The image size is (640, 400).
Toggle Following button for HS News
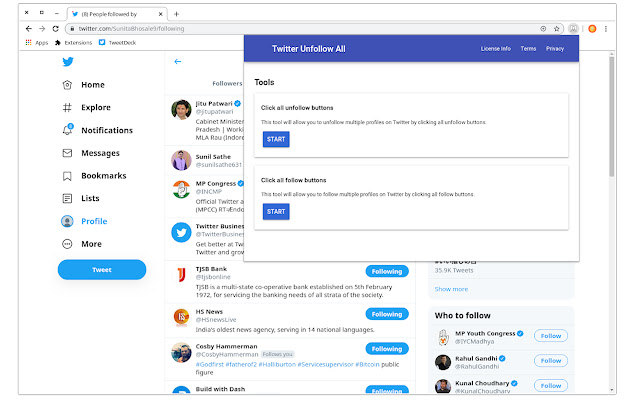pos(387,314)
